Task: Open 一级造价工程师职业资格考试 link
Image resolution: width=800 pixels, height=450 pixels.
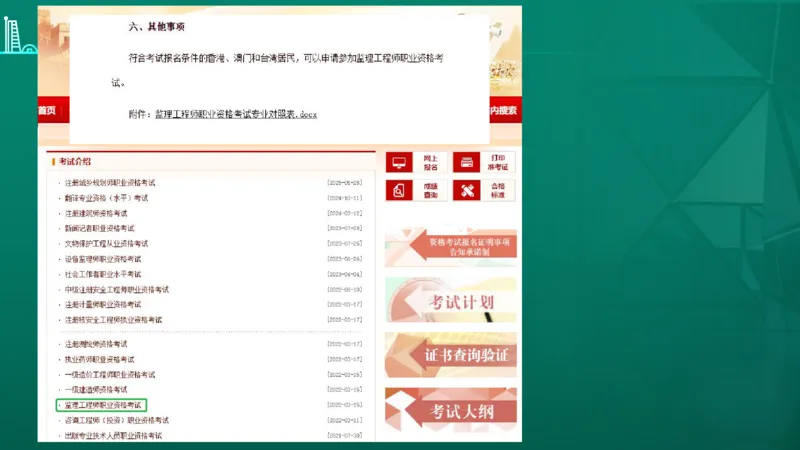Action: [x=110, y=375]
